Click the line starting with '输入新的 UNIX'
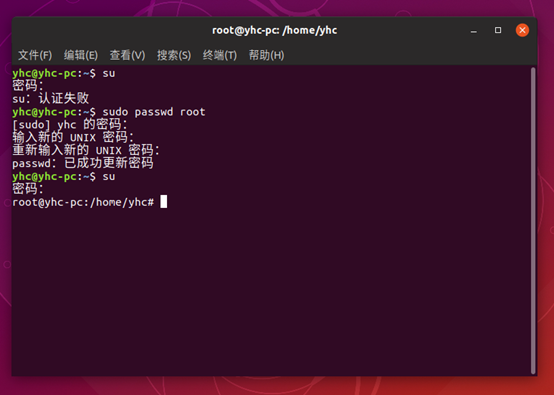554x395 pixels. [73, 137]
